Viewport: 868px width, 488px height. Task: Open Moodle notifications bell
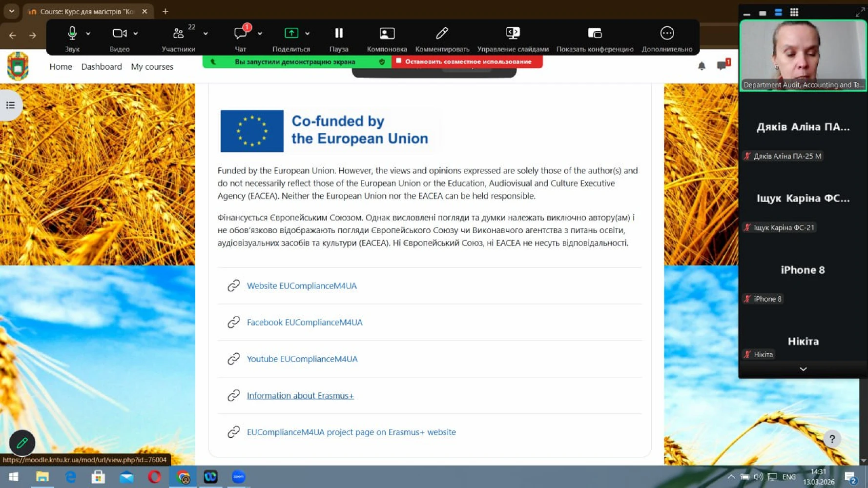702,66
